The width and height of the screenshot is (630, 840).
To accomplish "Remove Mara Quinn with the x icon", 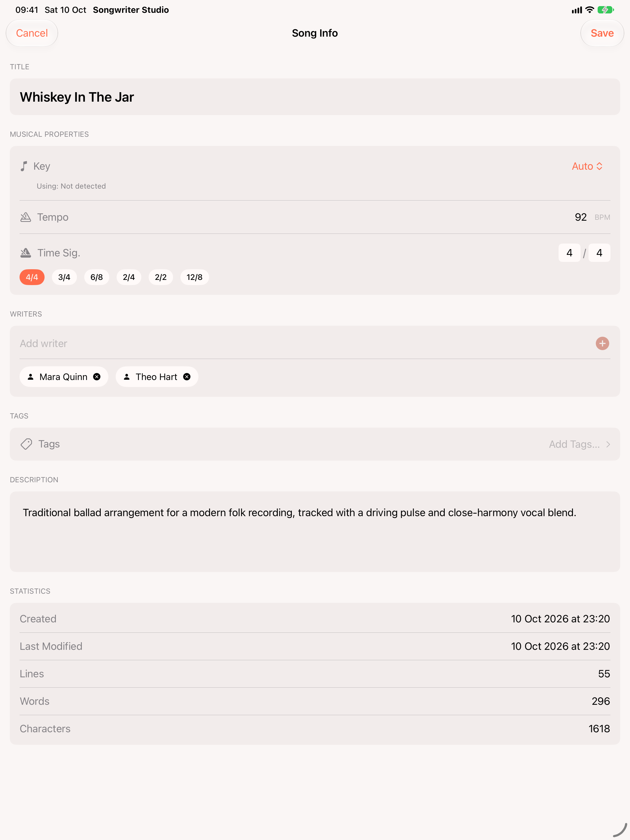I will pyautogui.click(x=97, y=377).
